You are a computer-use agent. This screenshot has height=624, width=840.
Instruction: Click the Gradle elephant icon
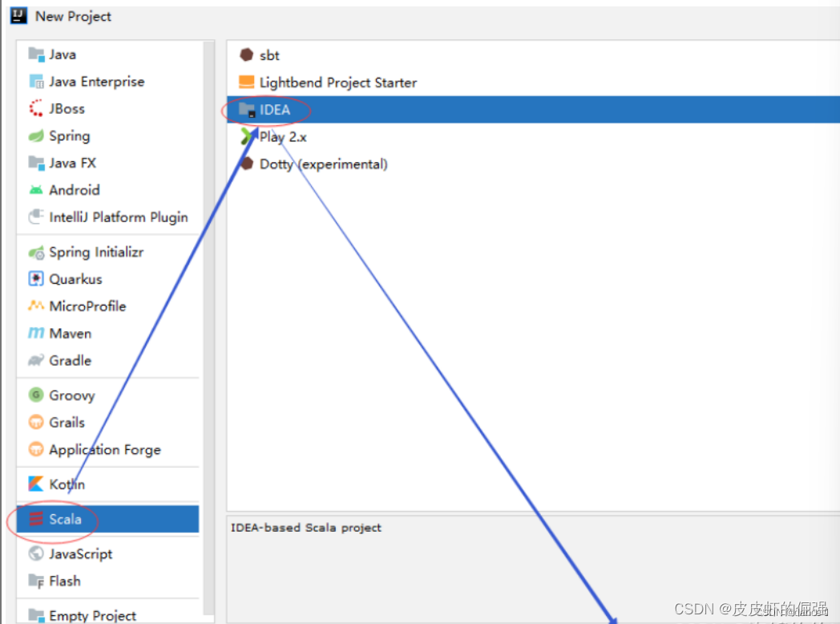pos(36,360)
